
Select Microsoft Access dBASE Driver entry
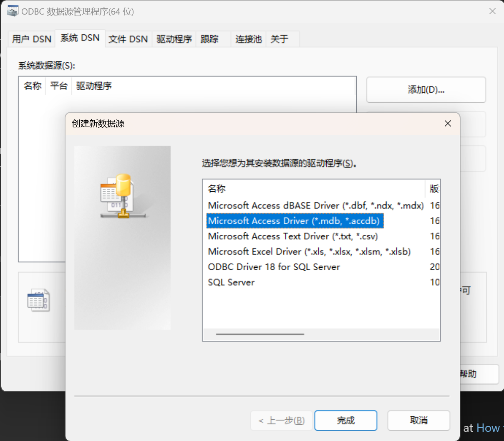click(316, 205)
